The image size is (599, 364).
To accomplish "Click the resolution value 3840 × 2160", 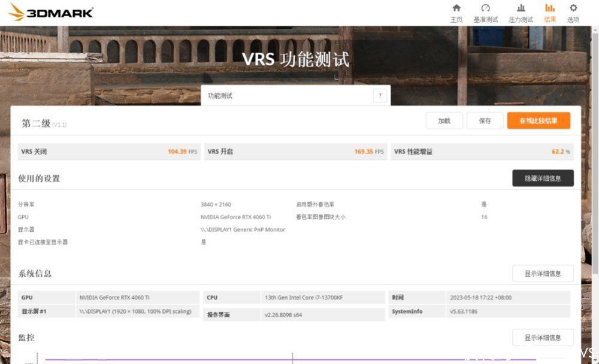I will pos(216,204).
